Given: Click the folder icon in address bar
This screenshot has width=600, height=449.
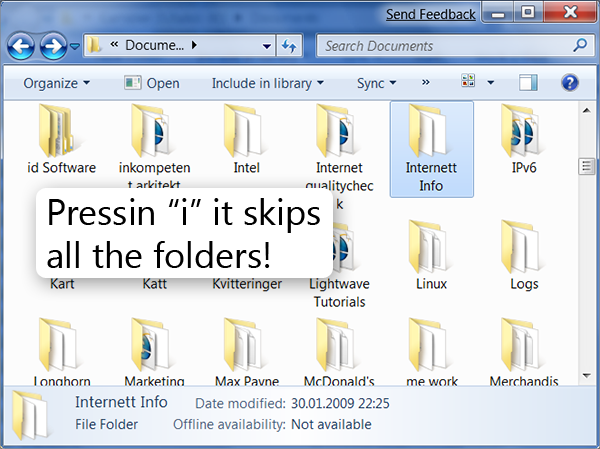Looking at the screenshot, I should 94,45.
